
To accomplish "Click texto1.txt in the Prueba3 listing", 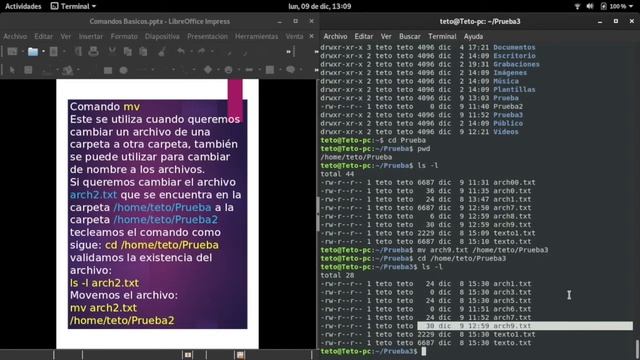I will click(514, 335).
